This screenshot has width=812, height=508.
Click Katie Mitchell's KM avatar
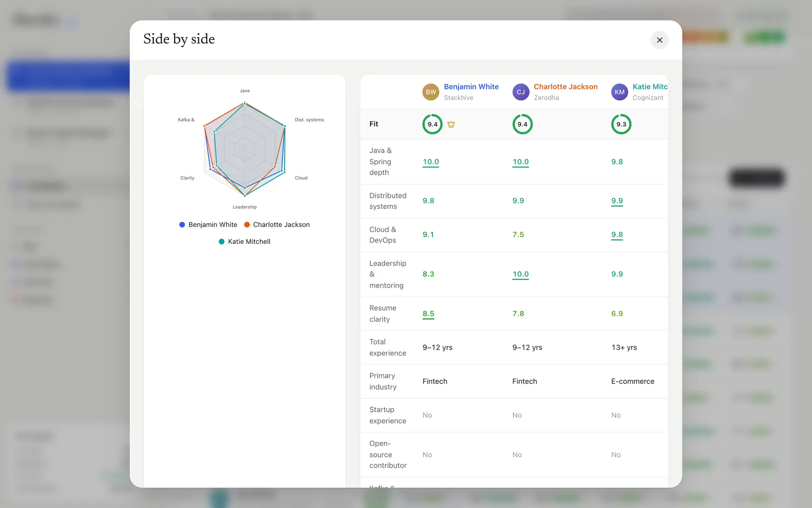(x=619, y=92)
